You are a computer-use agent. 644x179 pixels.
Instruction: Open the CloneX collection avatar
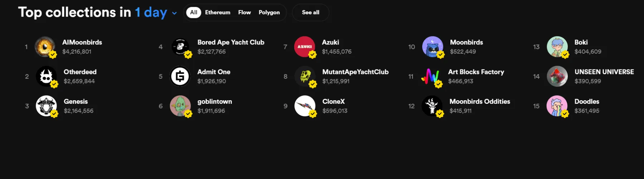[304, 106]
